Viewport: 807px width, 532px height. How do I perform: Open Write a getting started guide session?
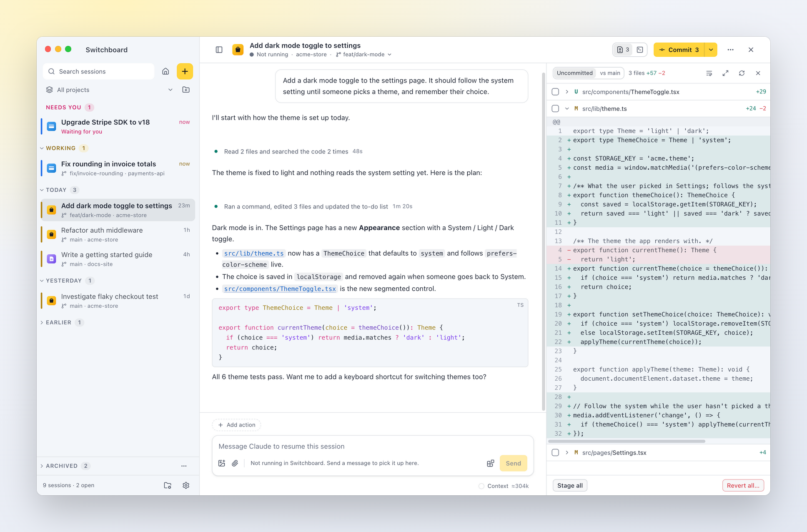(x=118, y=259)
